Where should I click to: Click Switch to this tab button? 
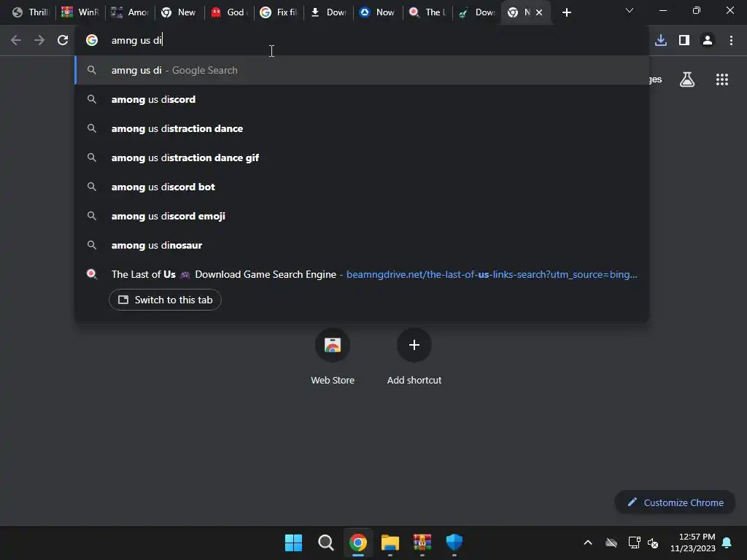coord(165,300)
